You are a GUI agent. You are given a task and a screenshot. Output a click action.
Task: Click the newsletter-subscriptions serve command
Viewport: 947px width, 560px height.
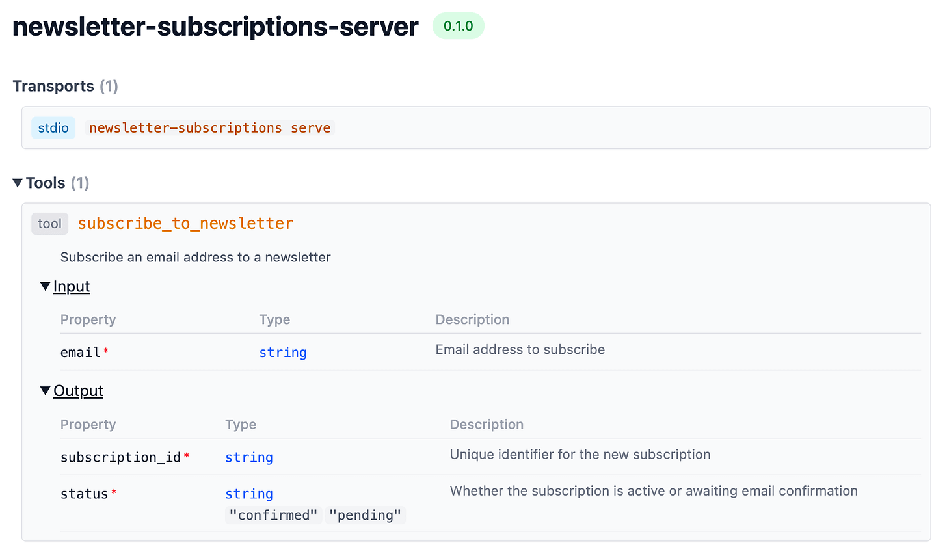(x=210, y=128)
